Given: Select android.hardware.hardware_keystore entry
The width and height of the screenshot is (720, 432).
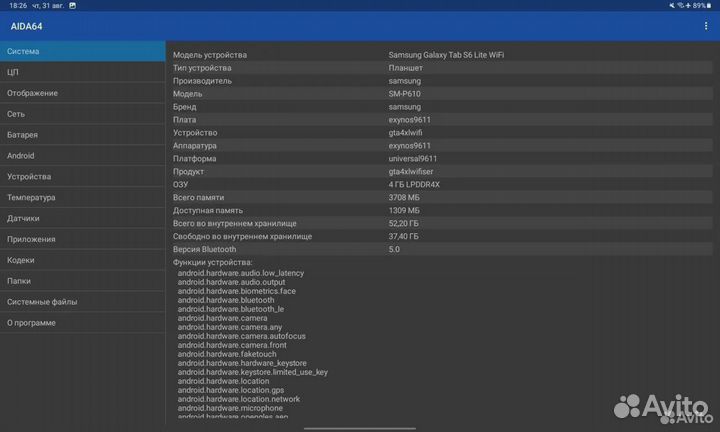Looking at the screenshot, I should pos(242,363).
